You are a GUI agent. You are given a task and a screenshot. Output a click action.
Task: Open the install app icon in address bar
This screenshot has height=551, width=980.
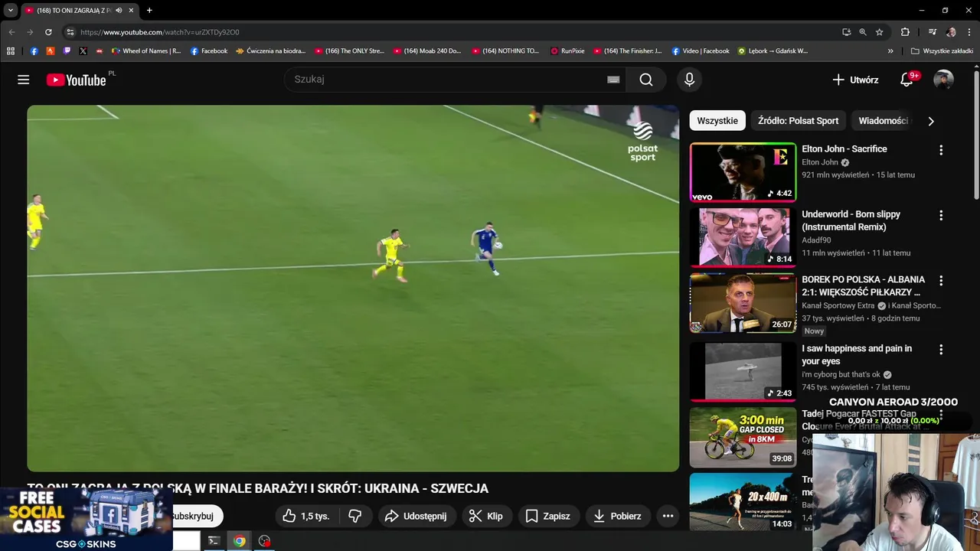pyautogui.click(x=846, y=32)
